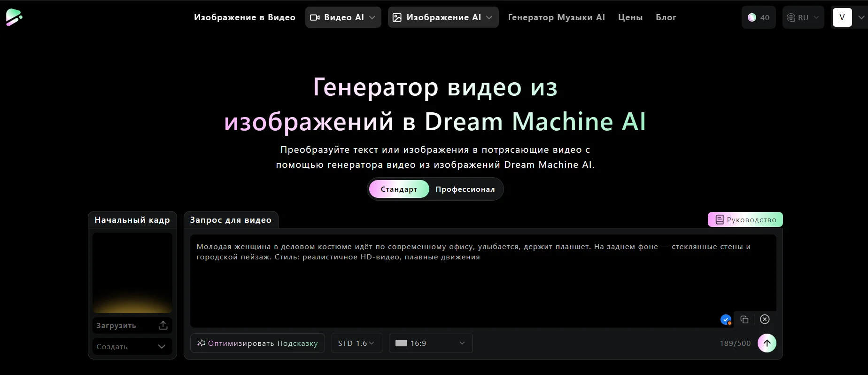Click Загрузить to upload an image
Screen dimensions: 868x375
(x=132, y=325)
